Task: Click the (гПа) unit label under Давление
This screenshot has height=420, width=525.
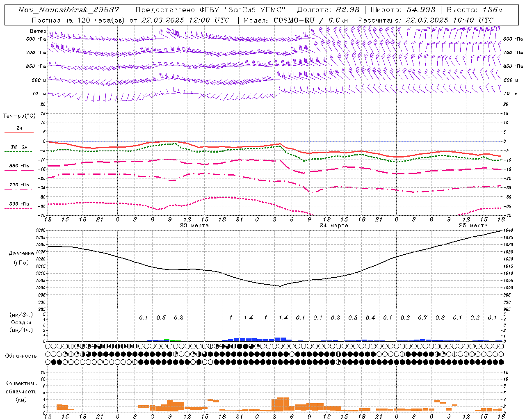Action: coord(21,263)
